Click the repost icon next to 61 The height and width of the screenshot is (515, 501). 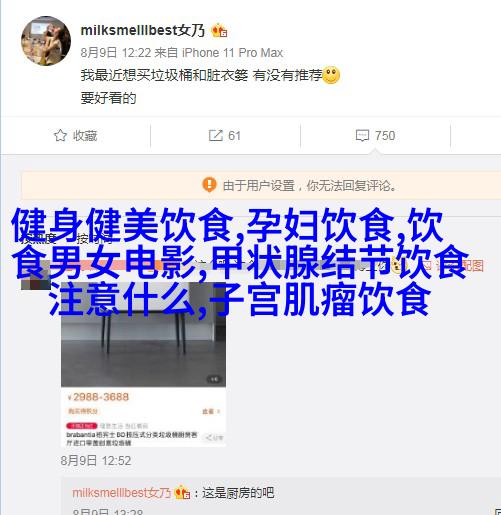[x=215, y=135]
